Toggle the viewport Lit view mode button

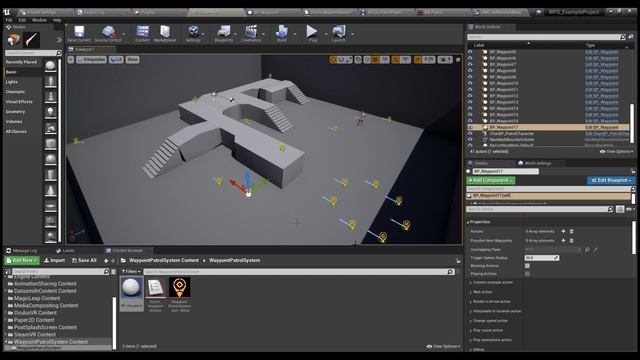pyautogui.click(x=116, y=60)
